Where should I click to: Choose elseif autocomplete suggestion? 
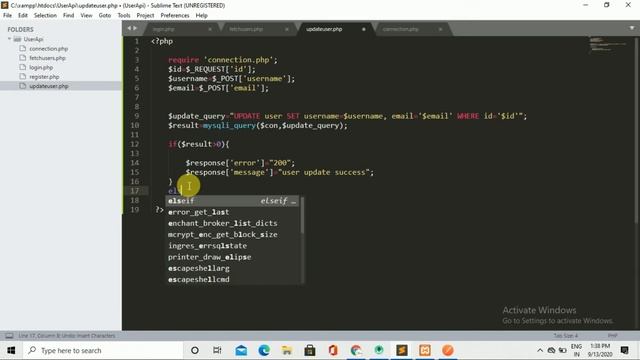click(233, 201)
